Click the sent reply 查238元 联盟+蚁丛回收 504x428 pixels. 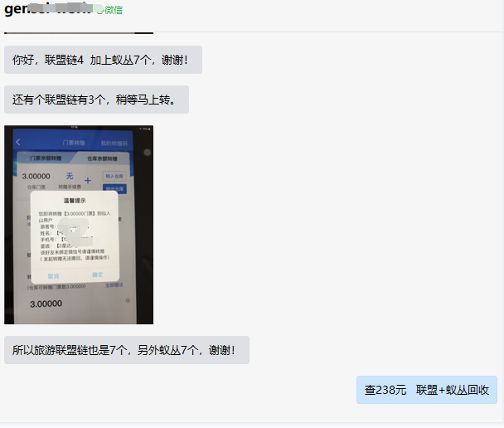pos(426,390)
